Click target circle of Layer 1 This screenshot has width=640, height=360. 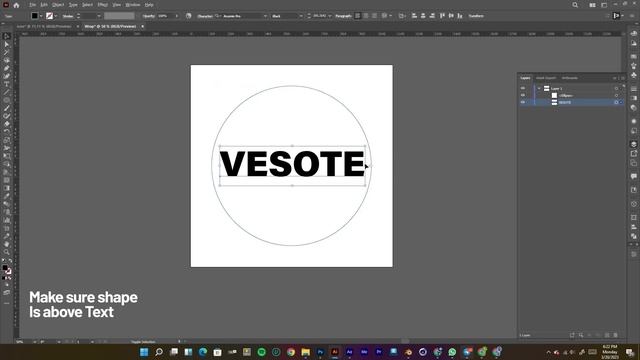[616, 88]
